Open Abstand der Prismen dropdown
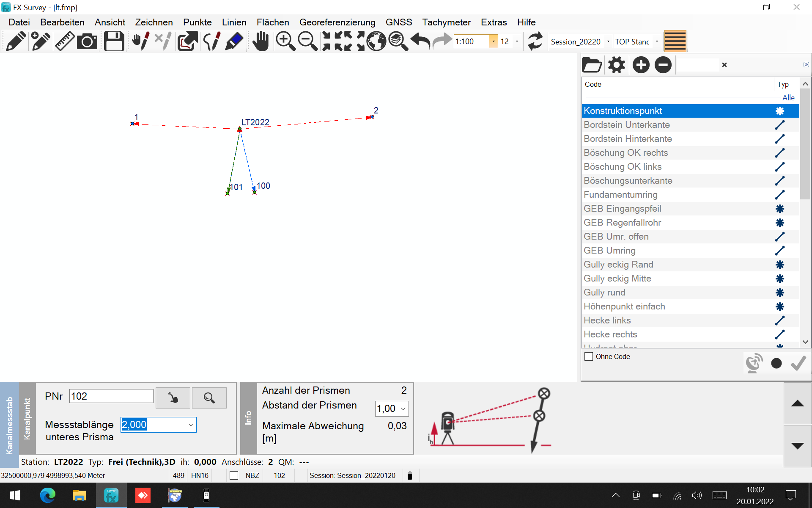812x508 pixels. (403, 409)
